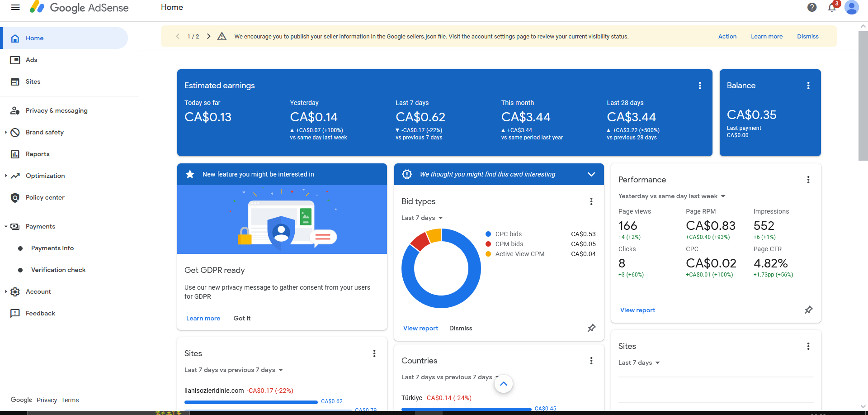Go to previous notification in banner
The height and width of the screenshot is (415, 868).
coord(178,36)
